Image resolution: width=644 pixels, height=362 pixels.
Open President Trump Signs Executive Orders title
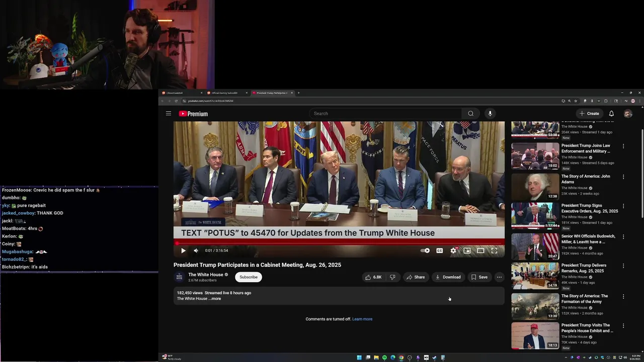[x=590, y=208]
